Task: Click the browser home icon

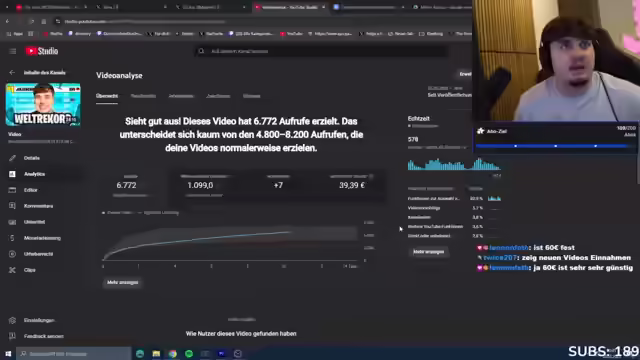Action: click(x=44, y=21)
